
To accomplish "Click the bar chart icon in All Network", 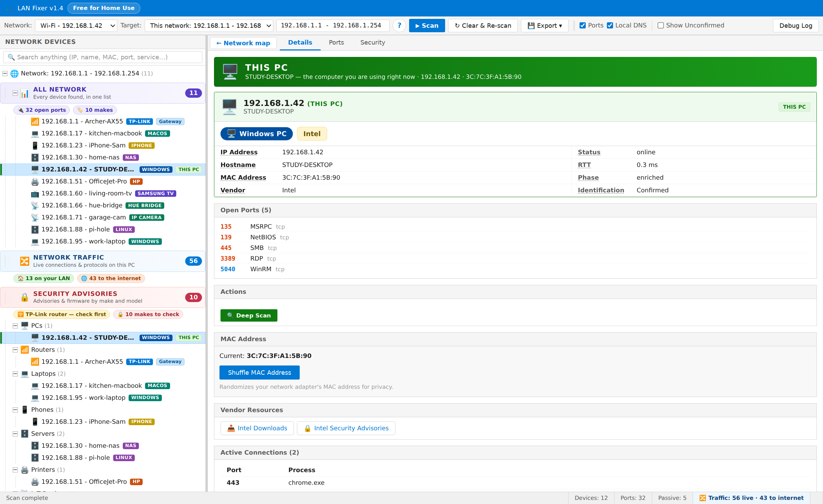I will [24, 93].
